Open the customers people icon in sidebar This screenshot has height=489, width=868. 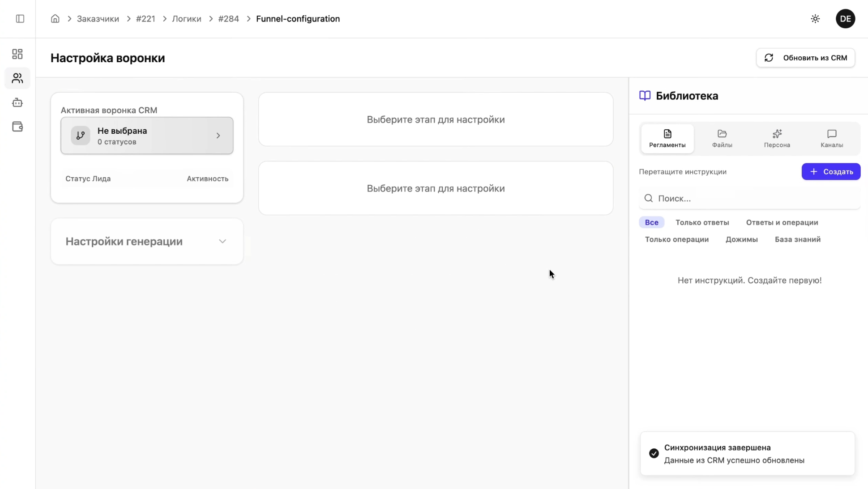(17, 78)
